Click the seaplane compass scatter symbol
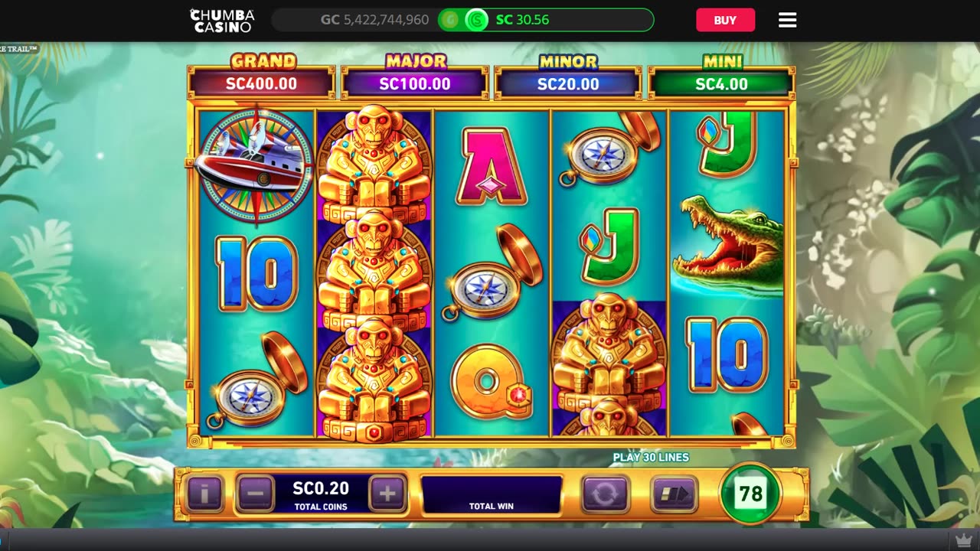 click(x=255, y=165)
